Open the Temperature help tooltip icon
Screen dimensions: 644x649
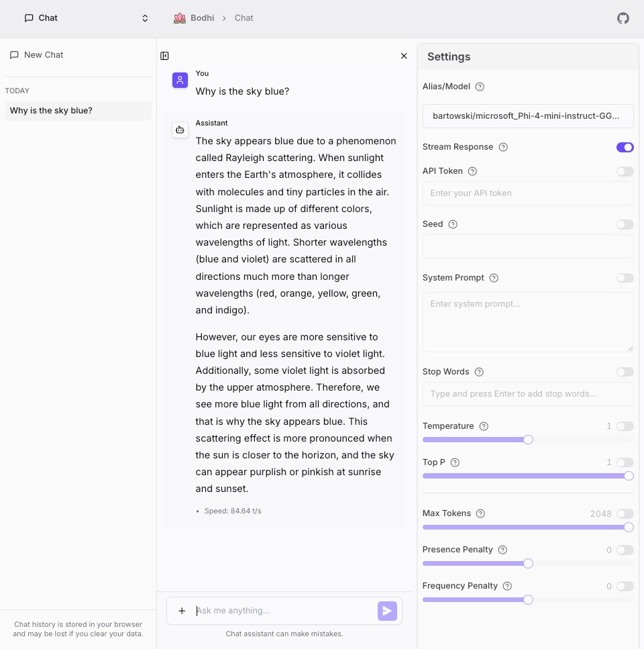pos(484,426)
